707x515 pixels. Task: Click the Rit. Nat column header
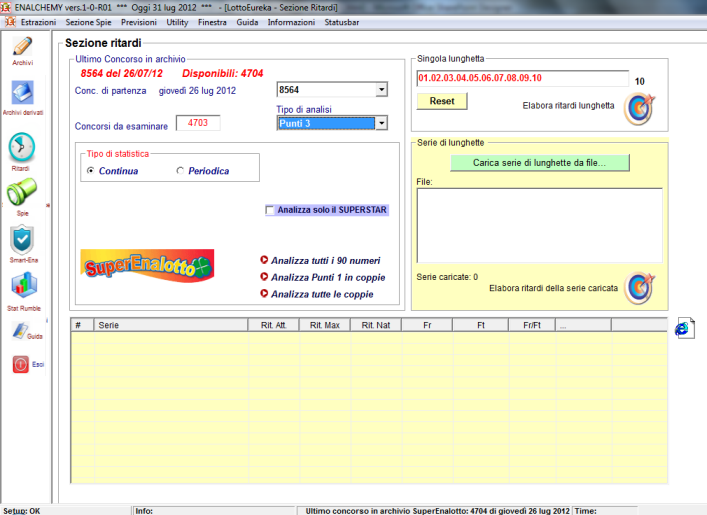coord(376,325)
